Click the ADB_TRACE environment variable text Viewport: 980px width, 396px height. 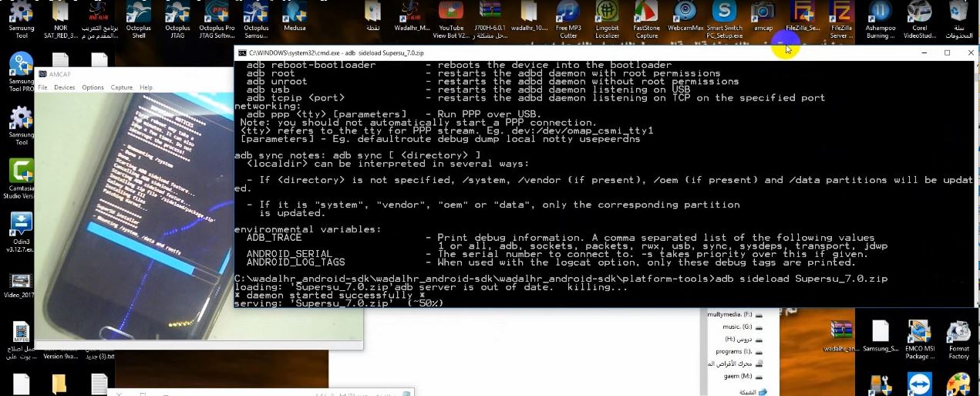(x=274, y=238)
